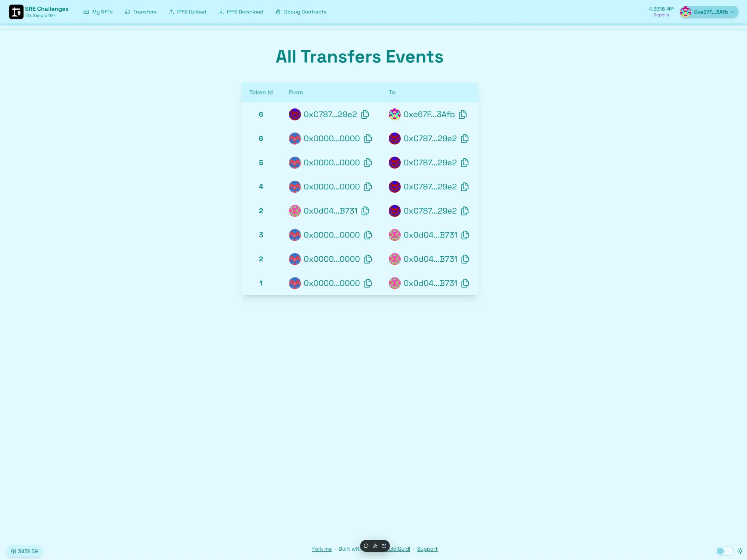Screen dimensions: 747x560
Task: Toggle the dark mode switch
Action: 724,551
